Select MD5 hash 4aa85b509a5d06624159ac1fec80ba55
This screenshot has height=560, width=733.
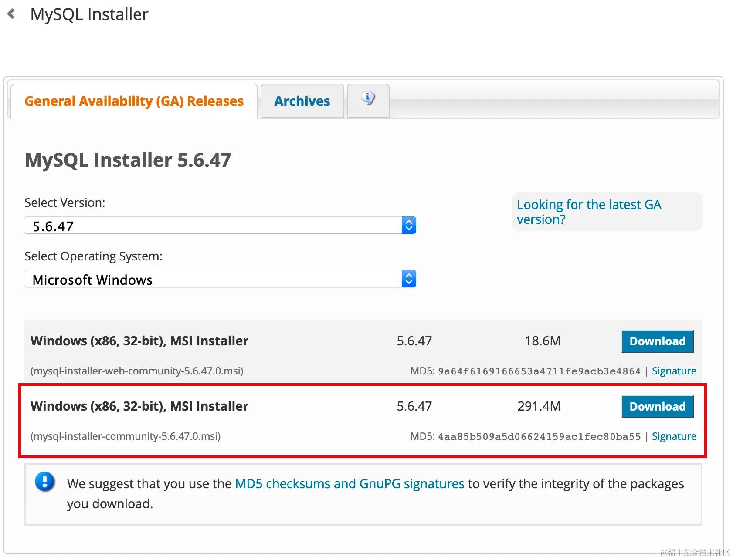click(x=539, y=437)
